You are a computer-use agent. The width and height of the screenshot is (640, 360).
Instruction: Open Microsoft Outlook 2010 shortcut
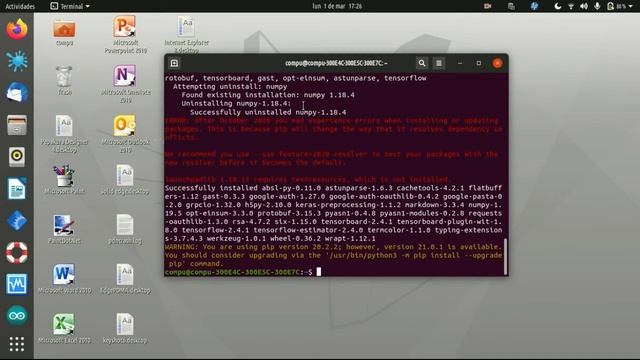[125, 134]
